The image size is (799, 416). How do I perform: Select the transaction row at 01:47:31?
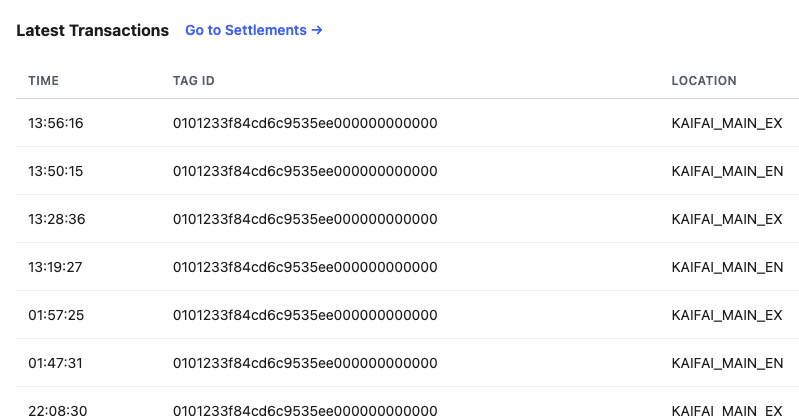coord(408,362)
